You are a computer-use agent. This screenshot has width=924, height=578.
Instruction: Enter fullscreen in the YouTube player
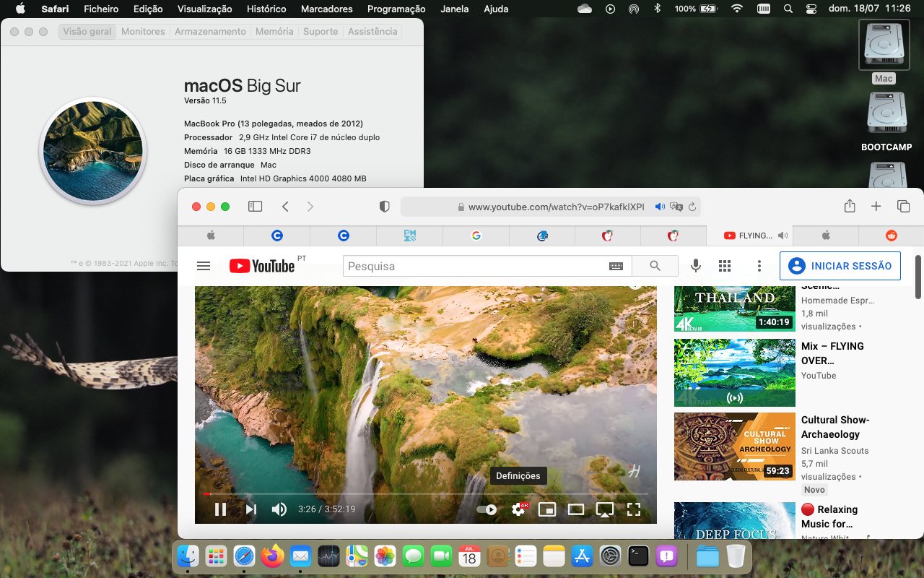(x=634, y=509)
